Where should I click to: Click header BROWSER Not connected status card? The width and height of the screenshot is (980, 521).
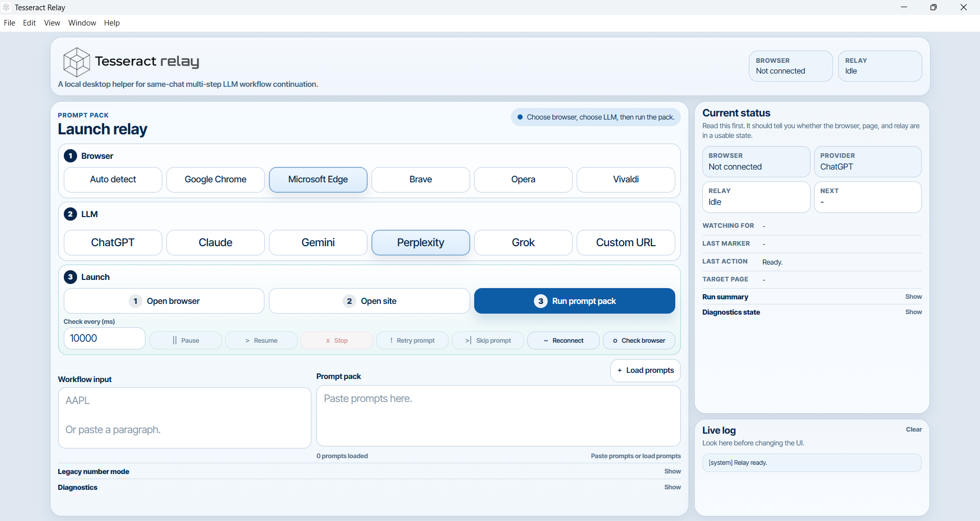[x=791, y=66]
